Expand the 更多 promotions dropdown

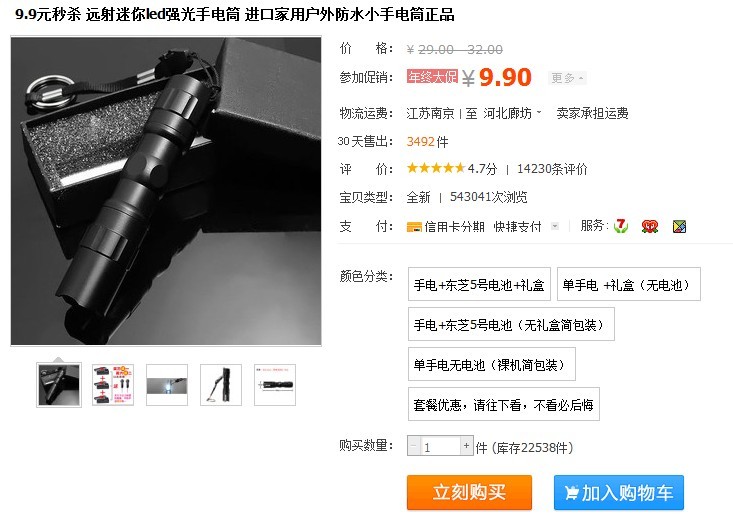pos(567,78)
